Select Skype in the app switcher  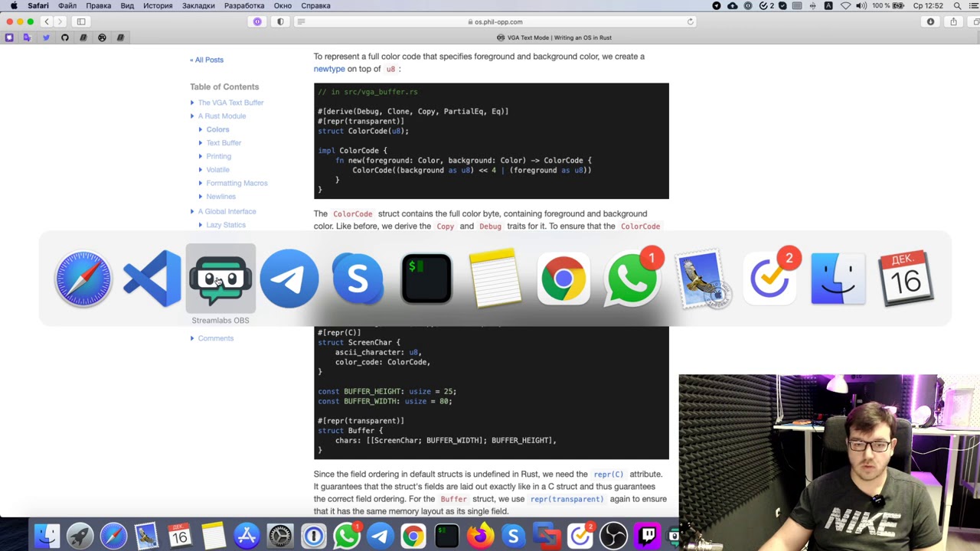coord(358,278)
